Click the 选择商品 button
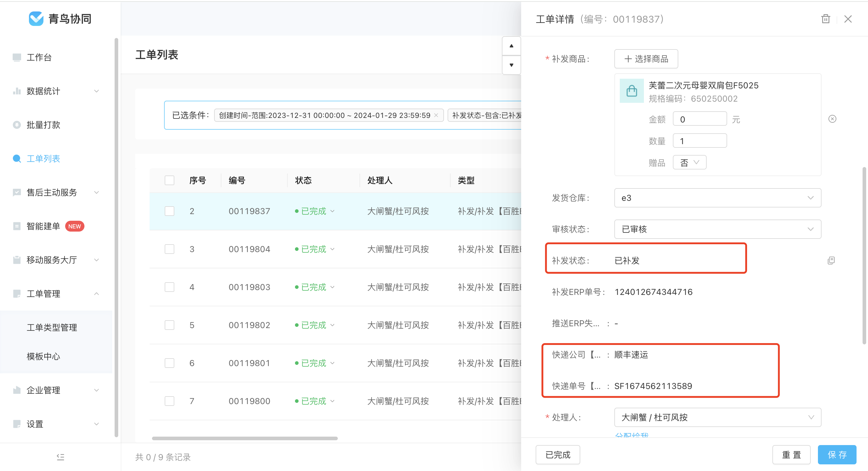Viewport: 868px width, 471px height. [646, 59]
